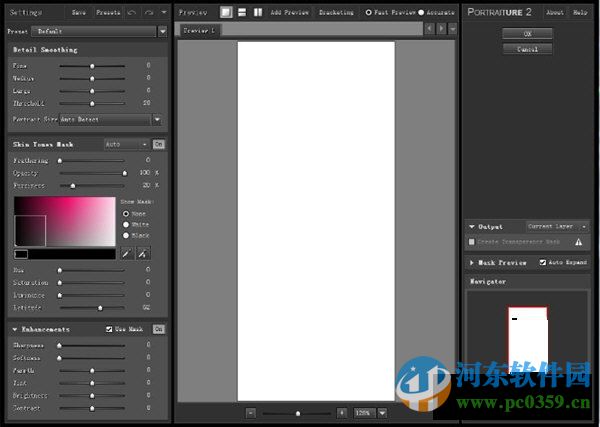The width and height of the screenshot is (600, 427).
Task: Collapse the Enhancements section
Action: click(15, 329)
